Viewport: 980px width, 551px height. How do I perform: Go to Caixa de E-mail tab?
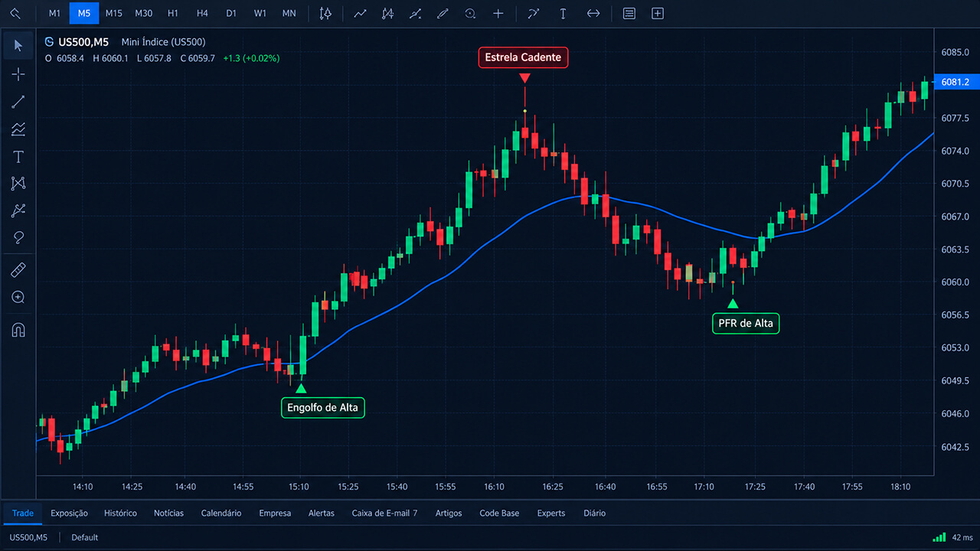(x=384, y=514)
